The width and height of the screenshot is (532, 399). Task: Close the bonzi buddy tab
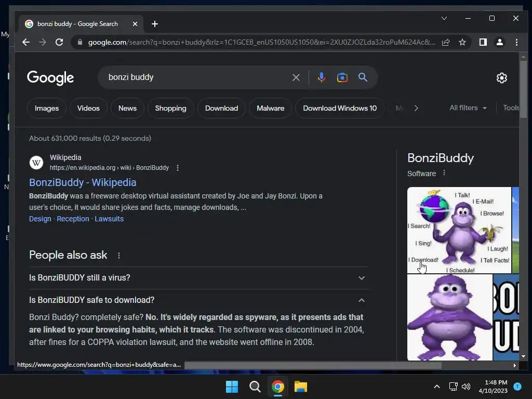pyautogui.click(x=135, y=24)
